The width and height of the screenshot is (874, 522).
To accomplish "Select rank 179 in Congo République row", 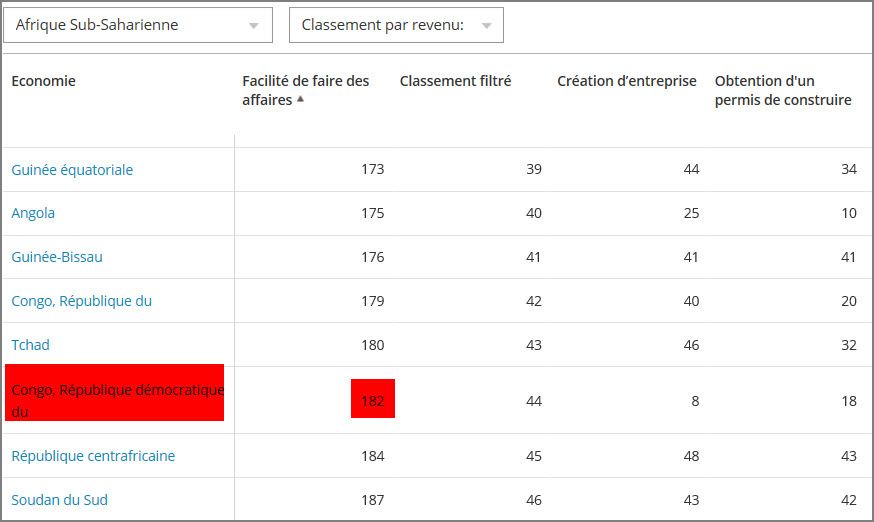I will (x=372, y=301).
